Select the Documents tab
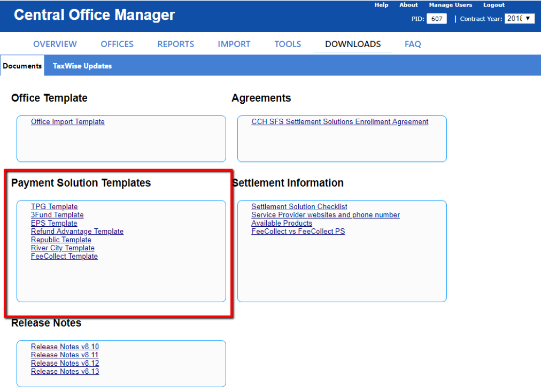 22,65
